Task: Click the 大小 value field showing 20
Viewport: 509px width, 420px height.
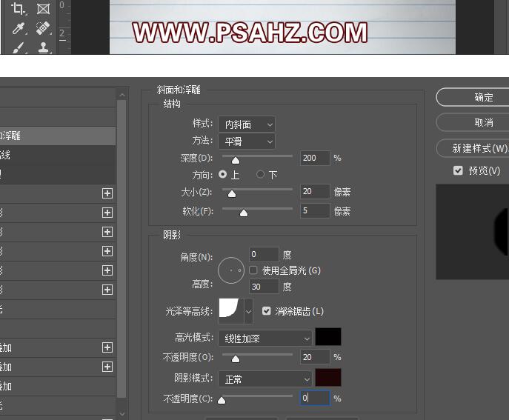Action: coord(315,191)
